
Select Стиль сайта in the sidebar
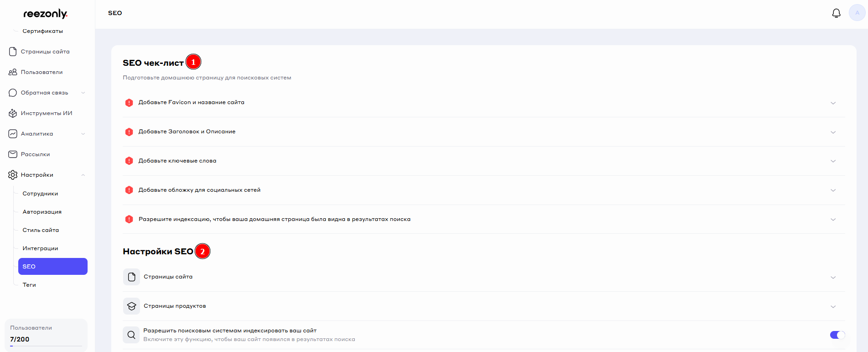[41, 230]
